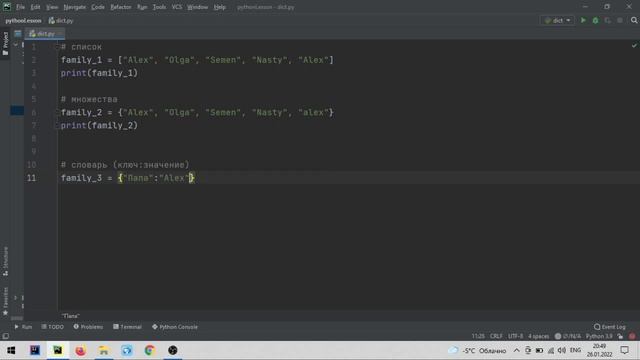Toggle the Project tool window sidebar tab

pyautogui.click(x=5, y=43)
